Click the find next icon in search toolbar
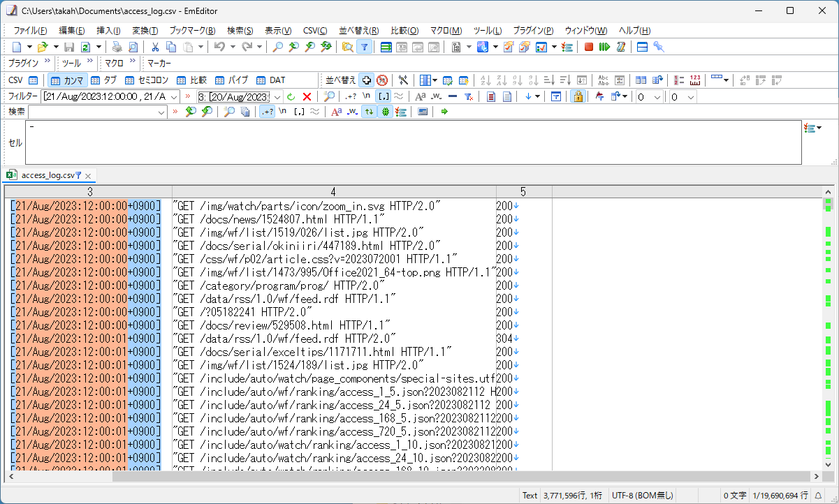 point(206,112)
